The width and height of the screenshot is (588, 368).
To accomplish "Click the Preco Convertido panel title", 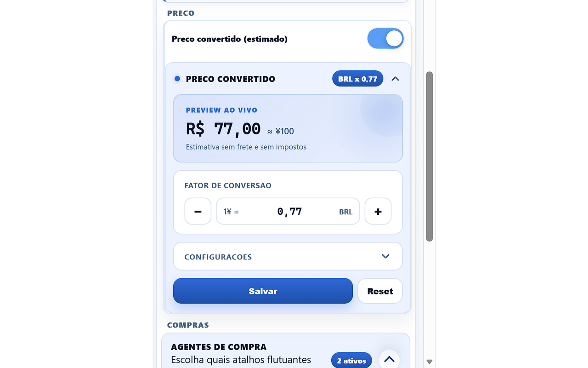I will pyautogui.click(x=230, y=79).
